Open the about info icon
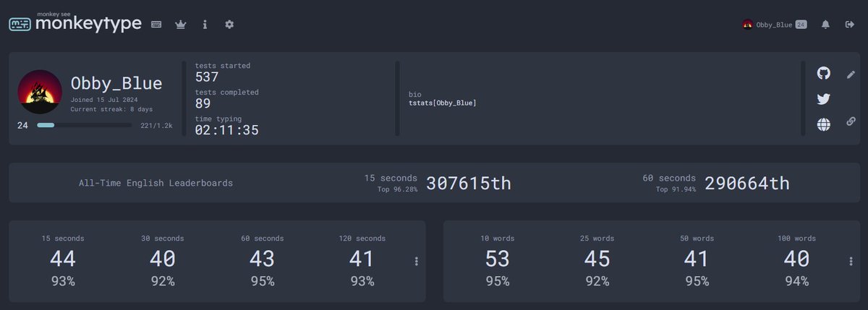 pos(205,24)
